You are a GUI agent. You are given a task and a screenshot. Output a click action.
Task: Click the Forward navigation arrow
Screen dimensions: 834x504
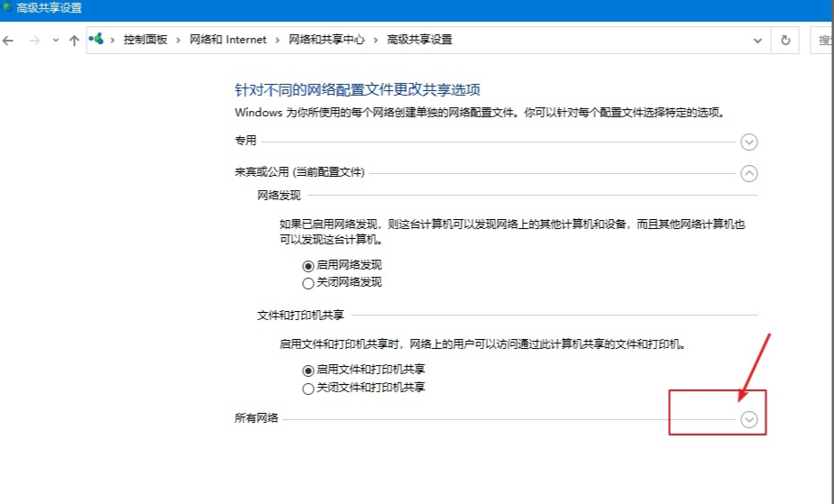tap(34, 41)
